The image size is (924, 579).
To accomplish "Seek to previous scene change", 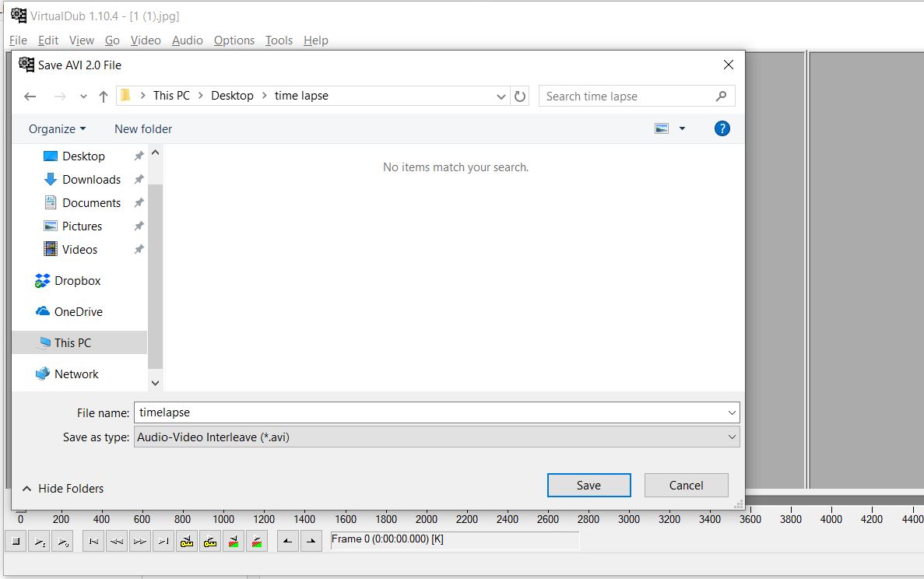I will [x=234, y=542].
